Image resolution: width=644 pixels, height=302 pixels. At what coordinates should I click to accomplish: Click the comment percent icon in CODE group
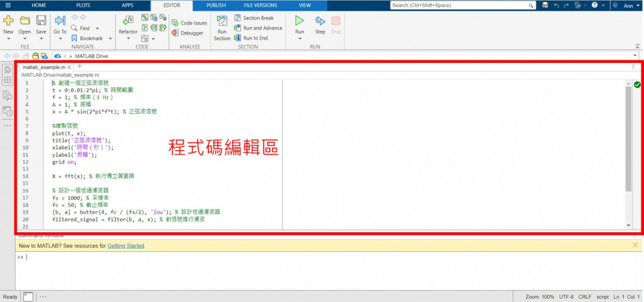coord(145,17)
